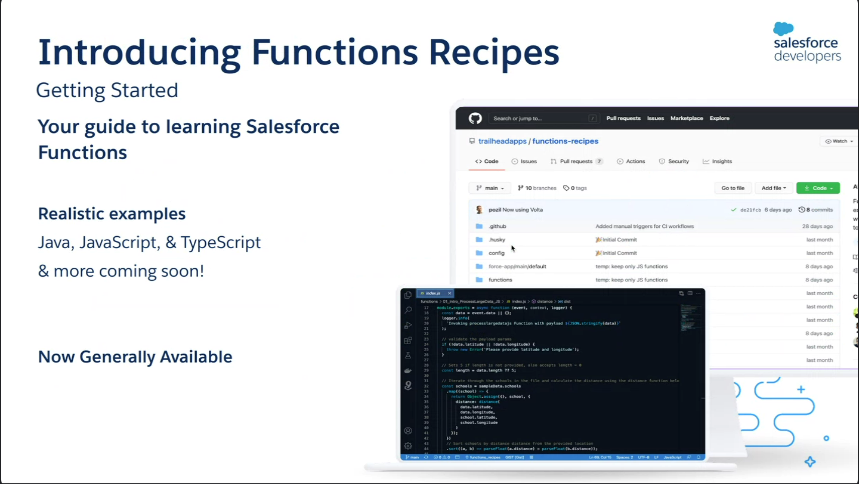This screenshot has height=484, width=859.
Task: Open the functions-recipes repository link
Action: [565, 141]
